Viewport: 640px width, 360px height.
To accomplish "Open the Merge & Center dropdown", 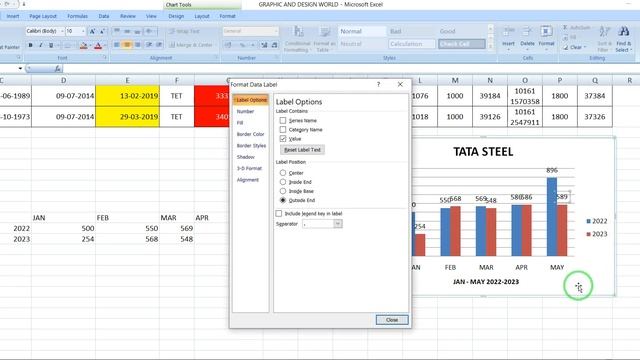I will tap(216, 45).
